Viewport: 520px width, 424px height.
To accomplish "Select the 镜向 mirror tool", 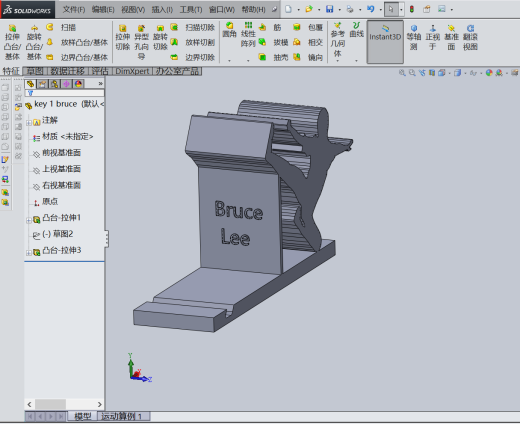I will (x=308, y=57).
